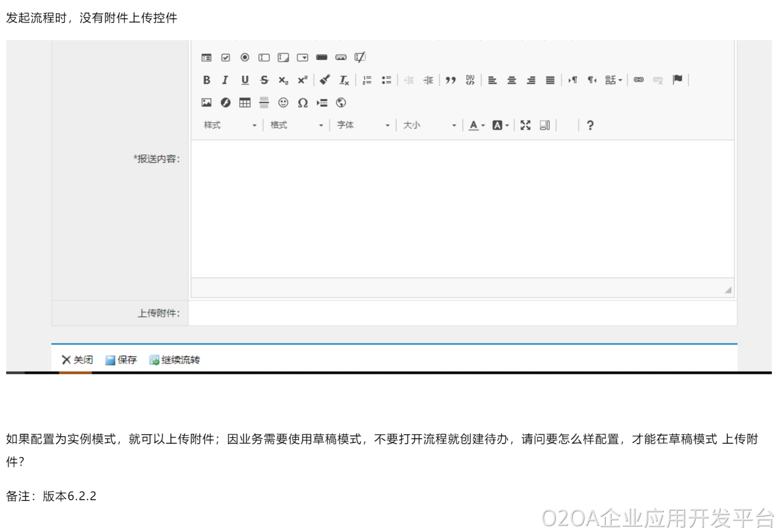This screenshot has width=778, height=532.
Task: Insert an image in the editor
Action: tap(206, 103)
